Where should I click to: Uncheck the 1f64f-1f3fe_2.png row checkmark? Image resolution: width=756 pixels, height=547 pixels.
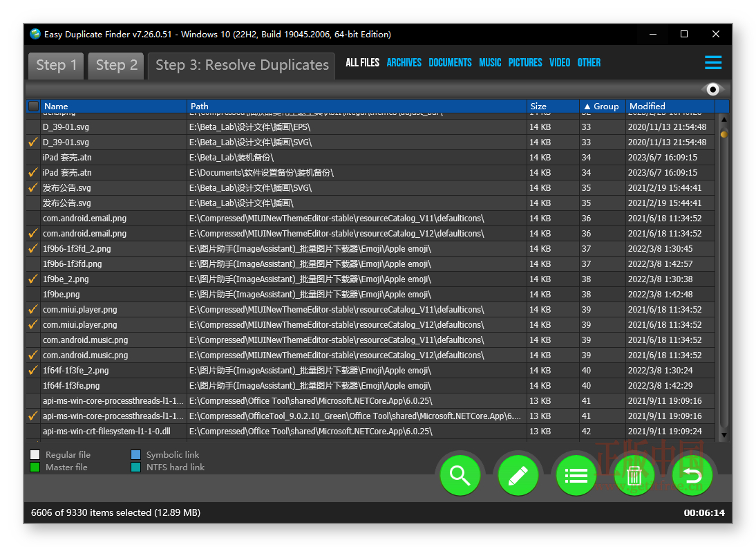[x=32, y=371]
